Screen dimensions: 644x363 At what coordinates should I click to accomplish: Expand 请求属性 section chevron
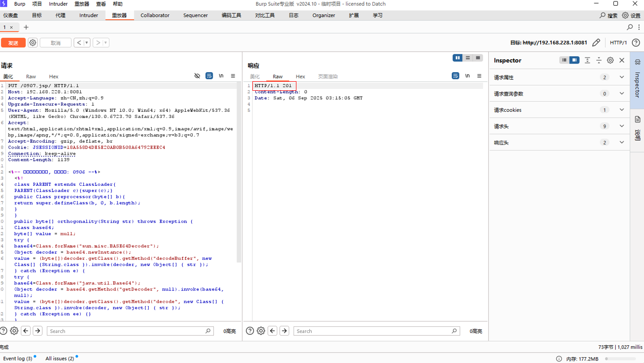point(622,77)
